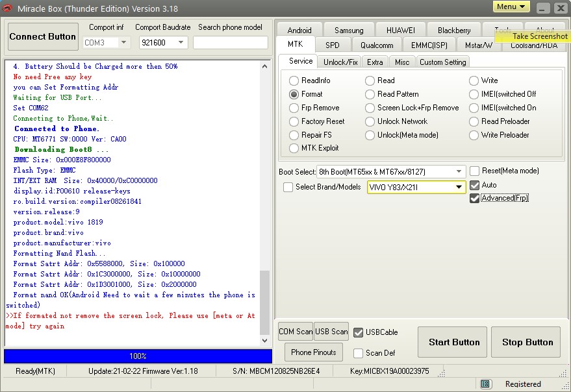
Task: Toggle the USBCable checkbox
Action: 359,332
